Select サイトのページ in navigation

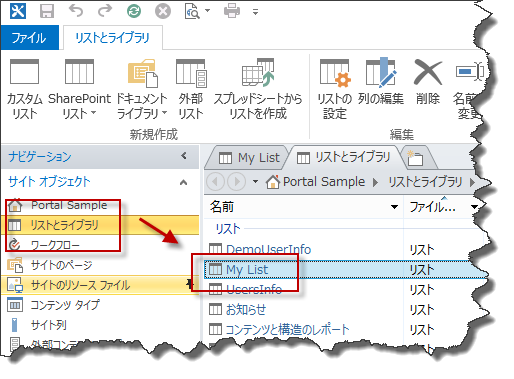pos(61,265)
